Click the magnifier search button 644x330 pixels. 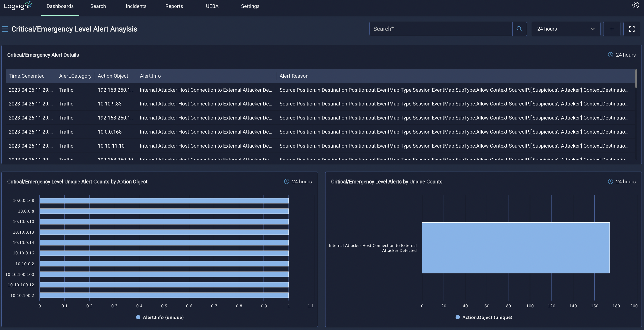(x=519, y=29)
